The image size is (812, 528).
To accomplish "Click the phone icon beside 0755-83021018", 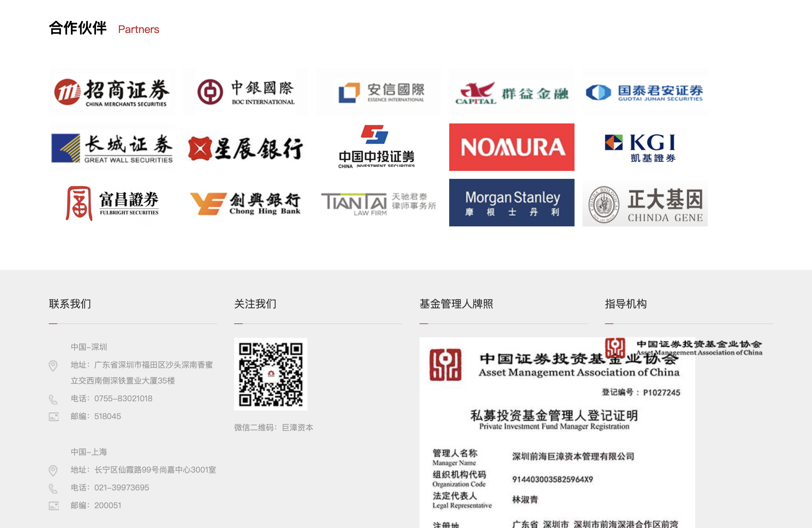I will click(53, 399).
